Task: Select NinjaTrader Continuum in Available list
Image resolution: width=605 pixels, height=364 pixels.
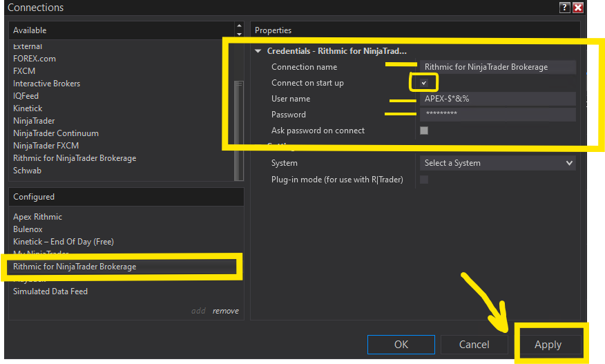Action: pyautogui.click(x=55, y=133)
